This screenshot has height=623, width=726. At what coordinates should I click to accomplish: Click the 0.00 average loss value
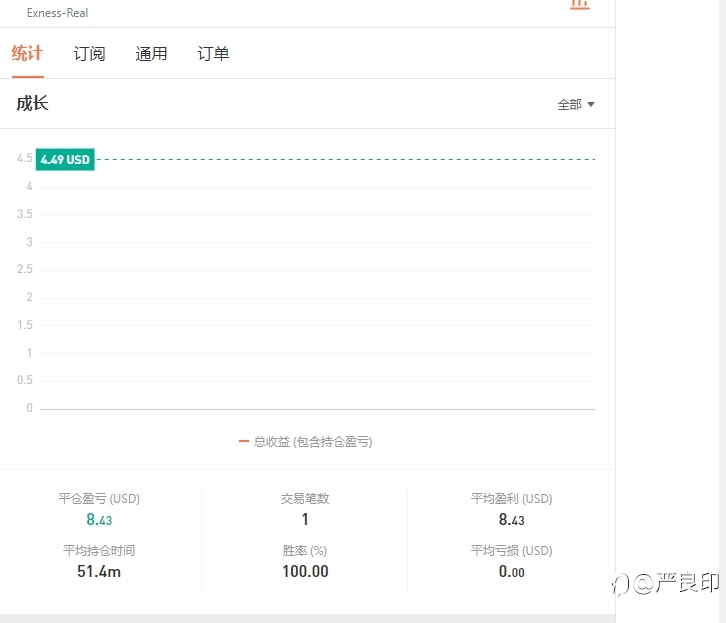click(512, 572)
